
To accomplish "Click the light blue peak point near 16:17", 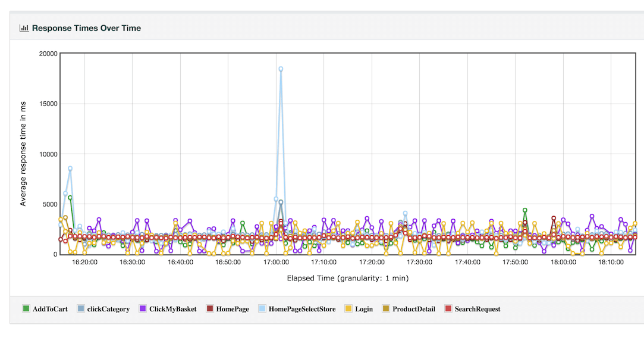I will pyautogui.click(x=70, y=168).
